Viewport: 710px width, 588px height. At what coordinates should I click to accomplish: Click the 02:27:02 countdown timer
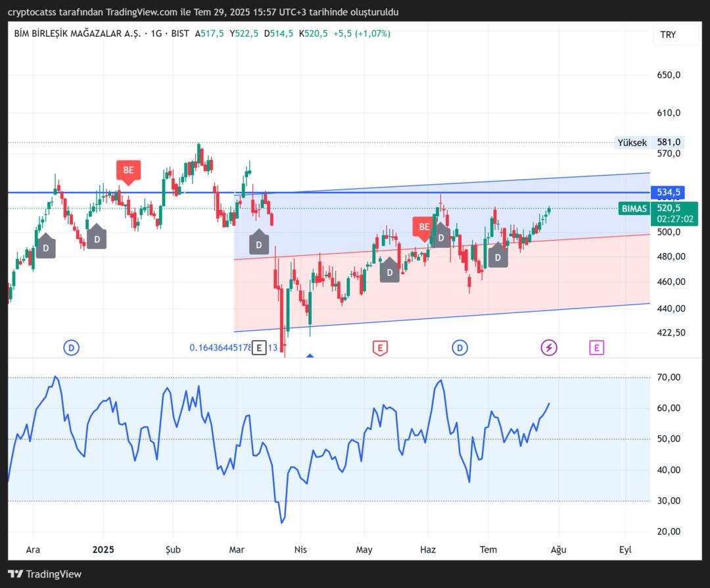674,219
